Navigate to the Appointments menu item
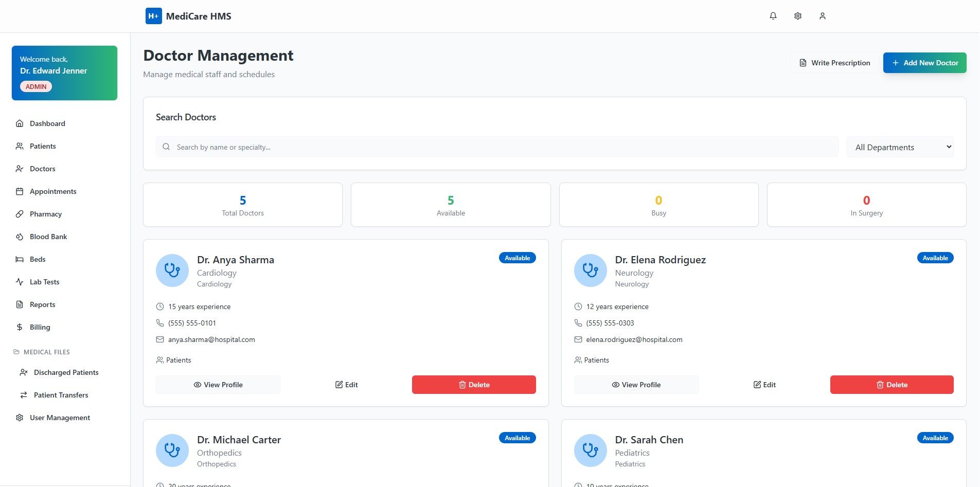This screenshot has height=487, width=980. pos(53,191)
